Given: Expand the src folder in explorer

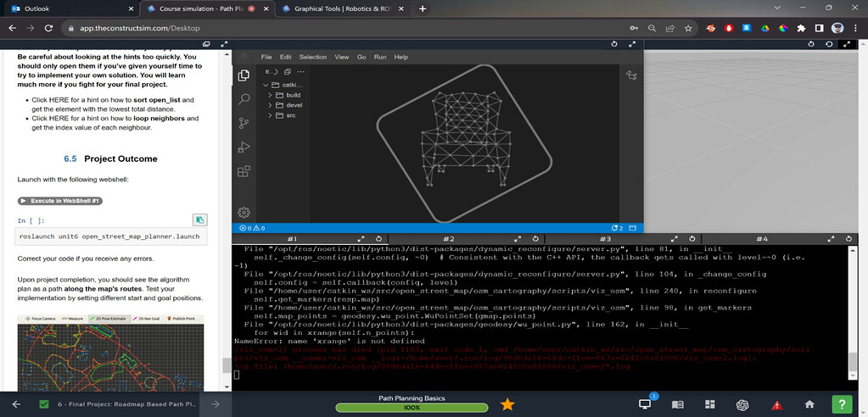Looking at the screenshot, I should coord(290,115).
